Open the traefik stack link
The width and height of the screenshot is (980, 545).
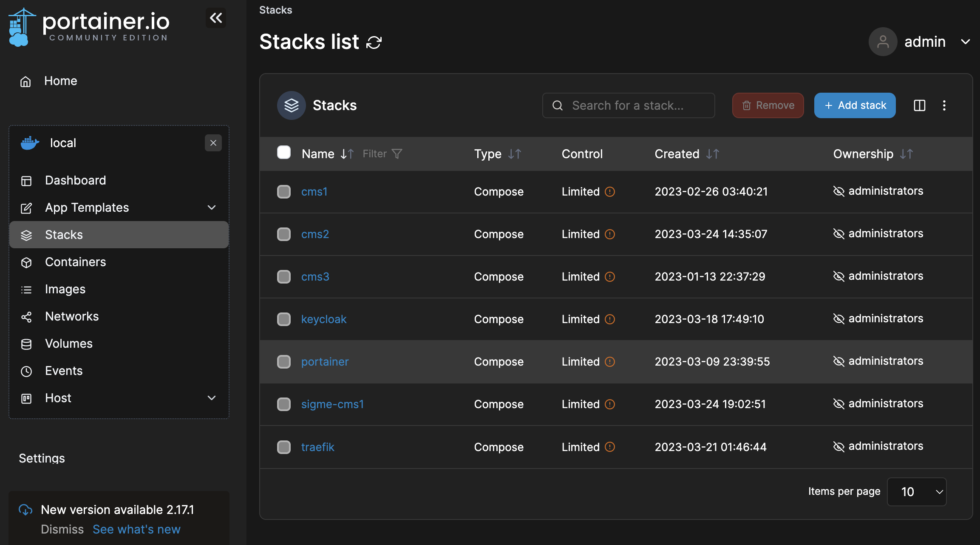(318, 447)
